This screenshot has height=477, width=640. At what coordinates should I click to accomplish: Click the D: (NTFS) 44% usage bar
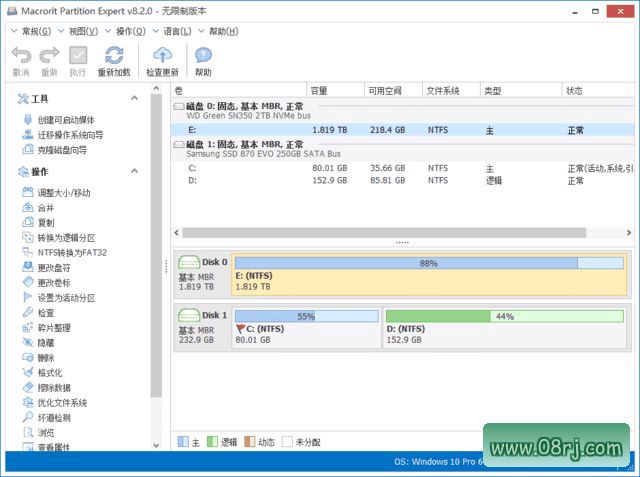point(504,316)
